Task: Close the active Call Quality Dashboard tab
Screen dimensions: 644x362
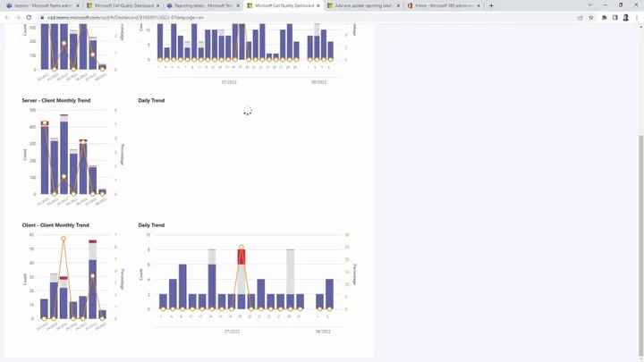Action: 318,5
